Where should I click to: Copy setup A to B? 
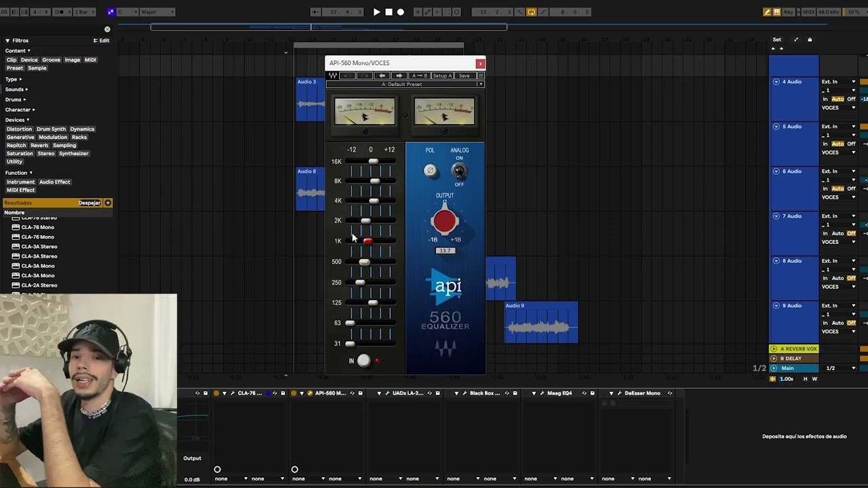click(x=418, y=76)
